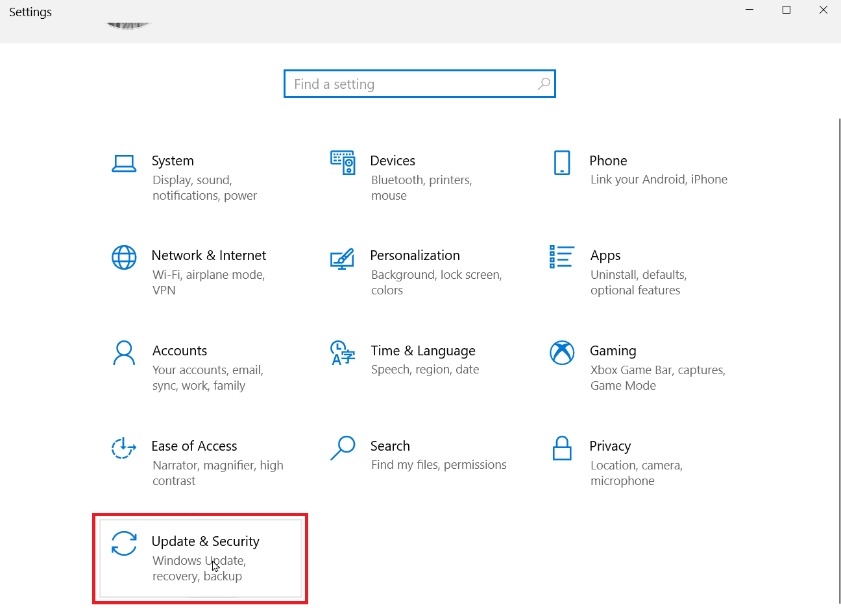The image size is (841, 616).
Task: Open the Apps list icon
Action: click(562, 257)
